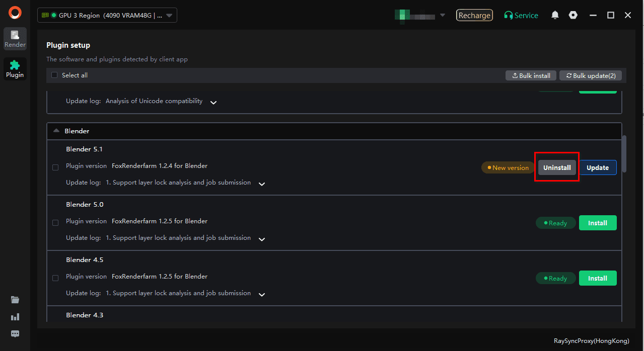The image size is (644, 351).
Task: Click the Bulk install button
Action: click(x=531, y=75)
